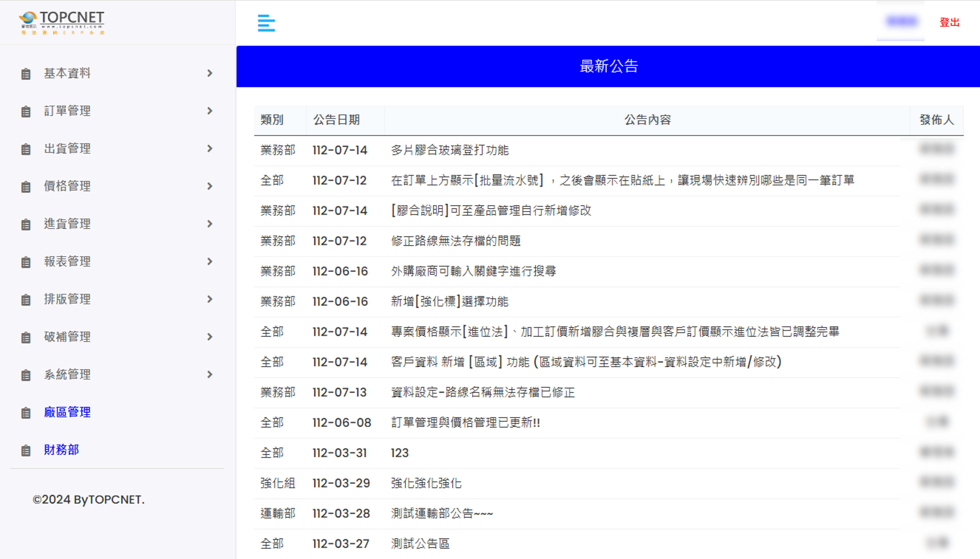980x559 pixels.
Task: Open the 廠區管理 link
Action: point(67,412)
